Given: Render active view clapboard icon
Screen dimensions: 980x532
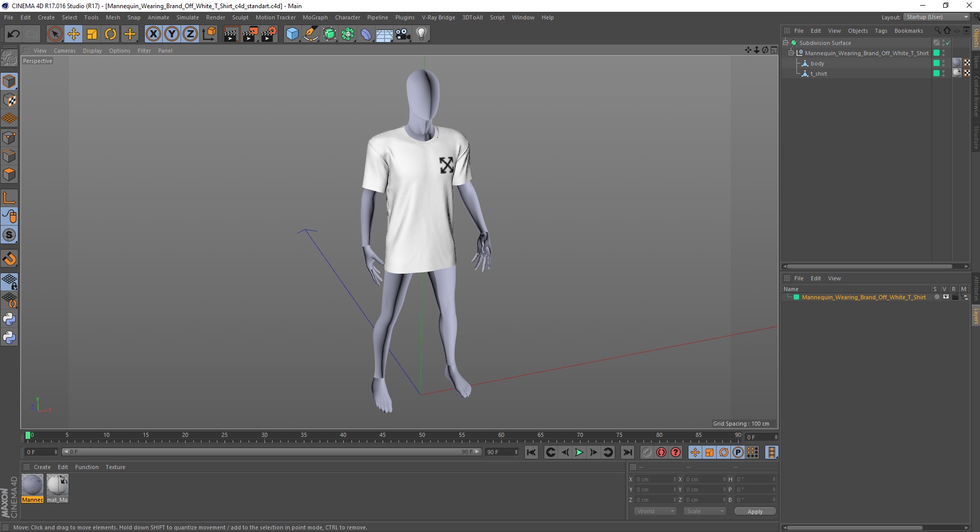Looking at the screenshot, I should click(231, 34).
